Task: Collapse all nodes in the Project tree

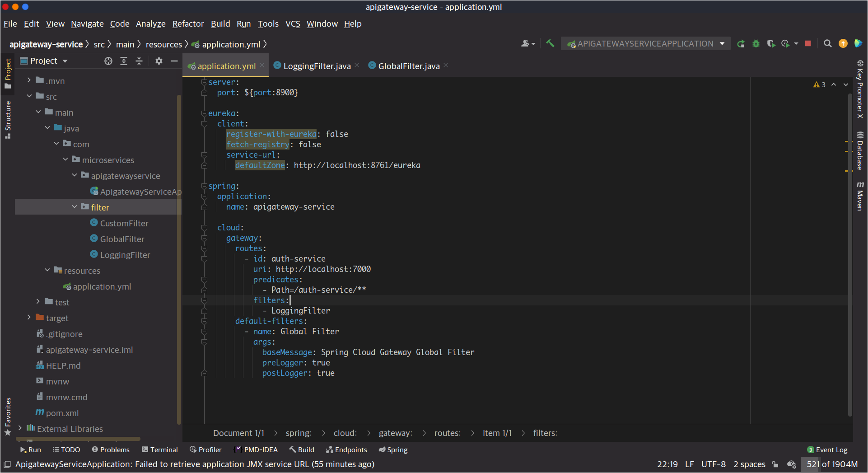Action: click(x=140, y=61)
